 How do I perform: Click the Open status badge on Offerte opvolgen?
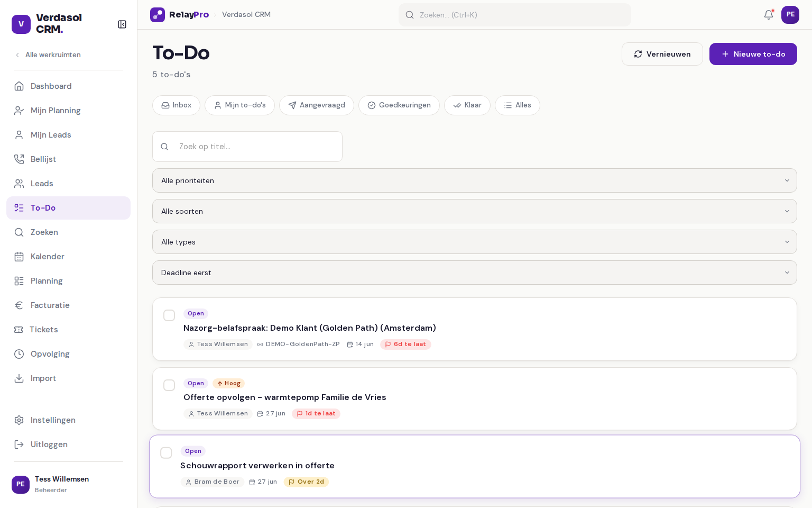coord(196,384)
